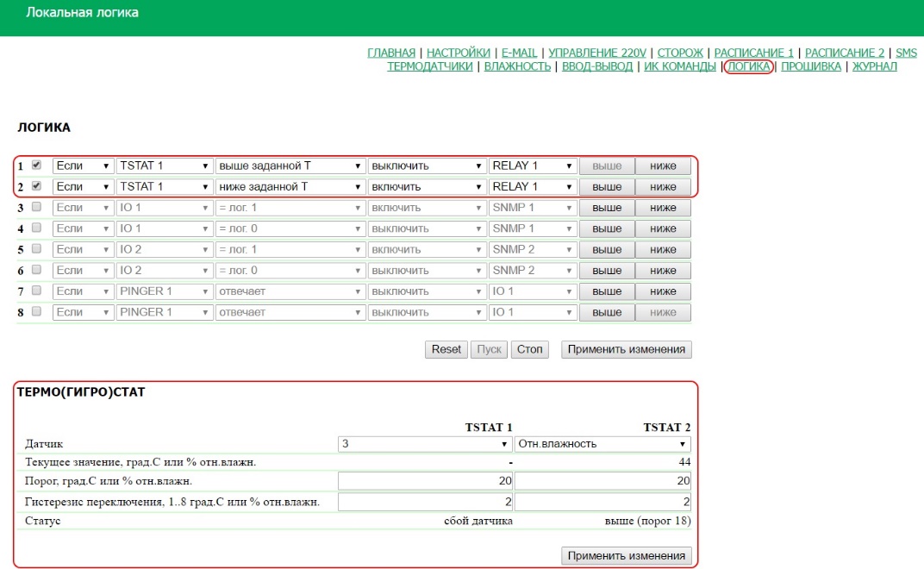Click the Стоп button
Image resolution: width=924 pixels, height=569 pixels.
[529, 349]
